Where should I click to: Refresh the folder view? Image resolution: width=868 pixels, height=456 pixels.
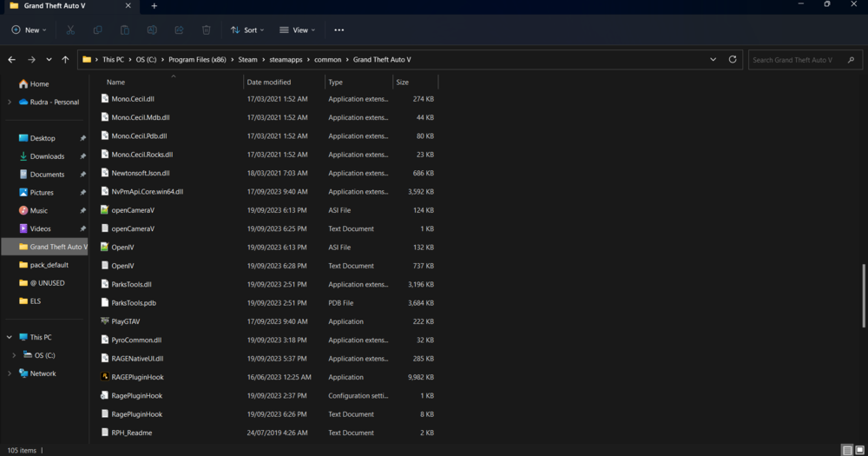[x=733, y=59]
